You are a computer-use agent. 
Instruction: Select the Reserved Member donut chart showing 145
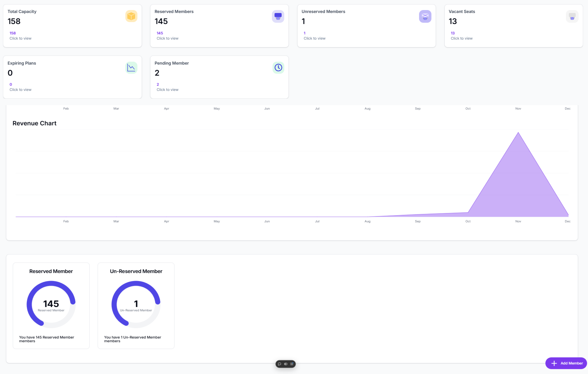click(51, 304)
